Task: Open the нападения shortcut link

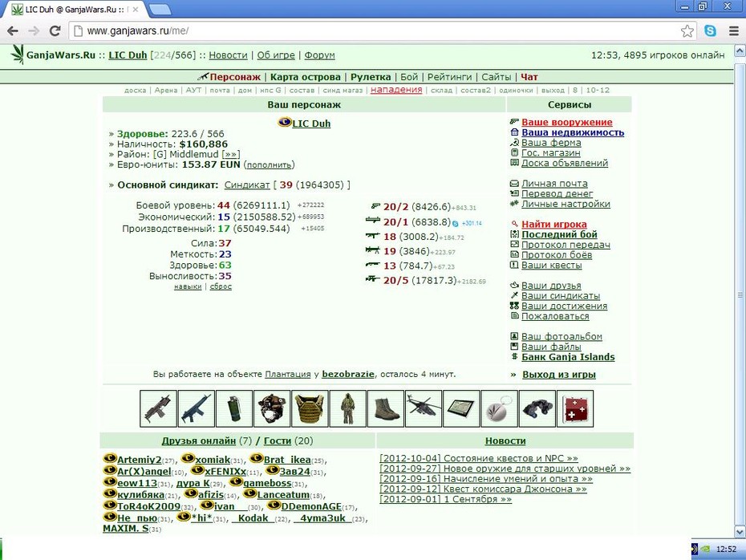Action: [x=396, y=90]
